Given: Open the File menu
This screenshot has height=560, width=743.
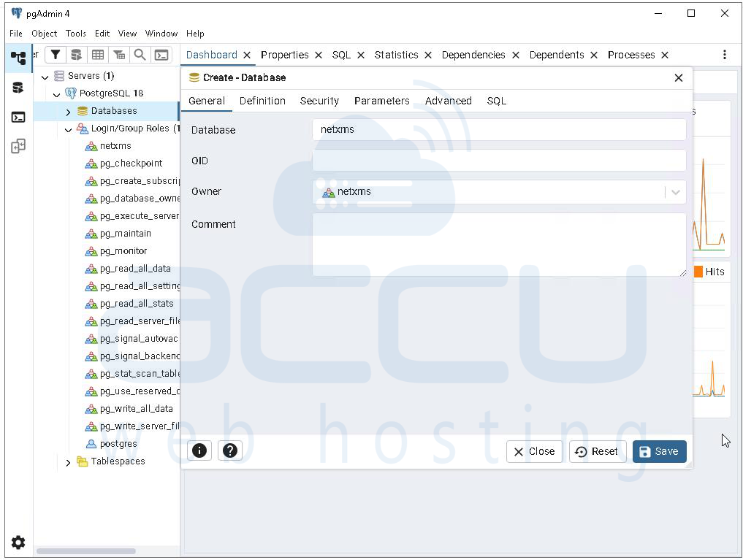Looking at the screenshot, I should point(15,33).
